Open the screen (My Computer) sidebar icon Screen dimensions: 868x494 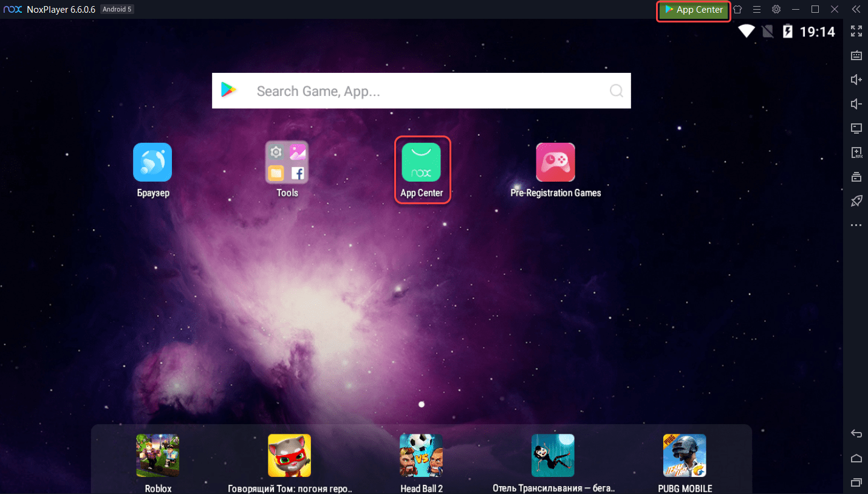coord(856,128)
